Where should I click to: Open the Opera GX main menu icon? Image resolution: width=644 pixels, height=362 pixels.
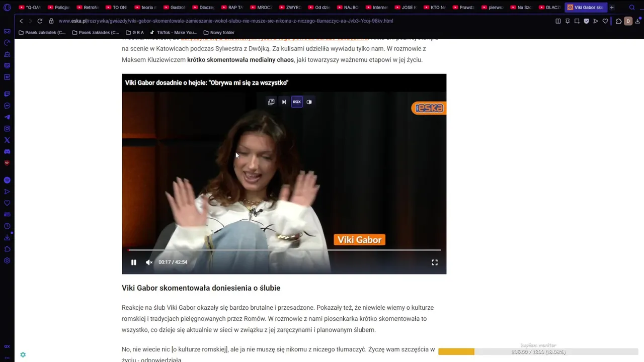pos(7,7)
